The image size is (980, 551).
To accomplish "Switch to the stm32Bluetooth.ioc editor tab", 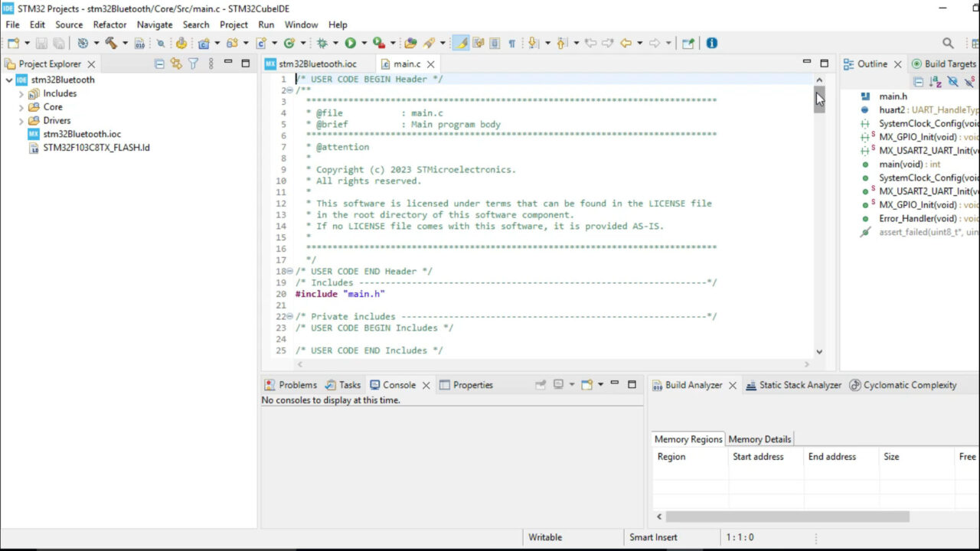I will point(310,64).
